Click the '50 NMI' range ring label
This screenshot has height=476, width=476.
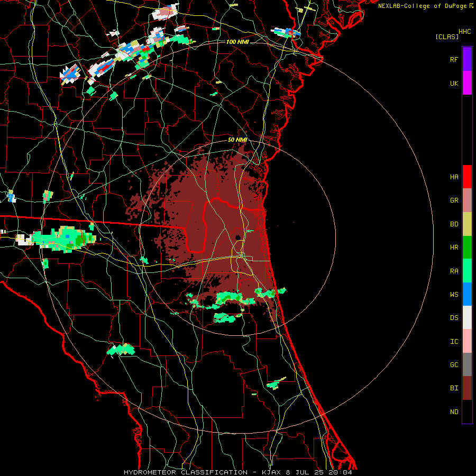click(x=237, y=140)
